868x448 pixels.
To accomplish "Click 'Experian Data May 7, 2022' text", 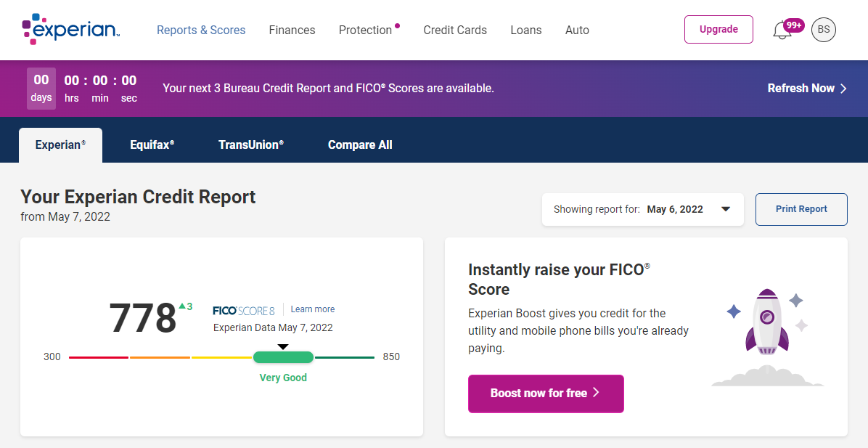I will click(x=273, y=327).
